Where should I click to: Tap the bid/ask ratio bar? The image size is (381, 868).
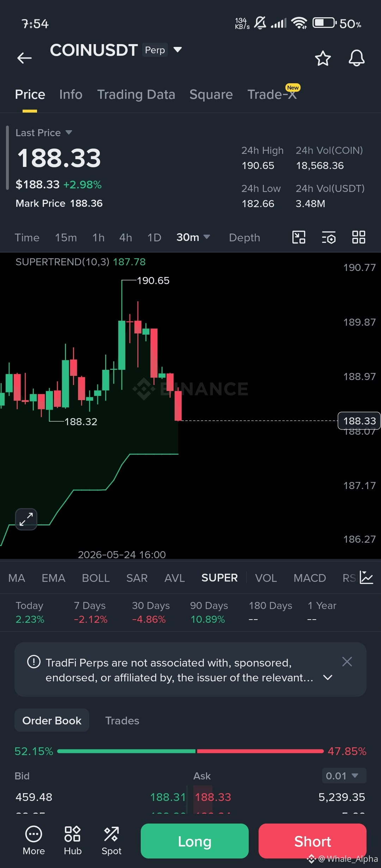[190, 751]
